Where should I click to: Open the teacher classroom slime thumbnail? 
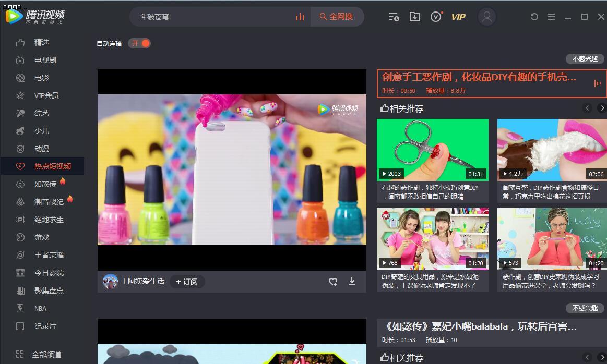tap(552, 239)
